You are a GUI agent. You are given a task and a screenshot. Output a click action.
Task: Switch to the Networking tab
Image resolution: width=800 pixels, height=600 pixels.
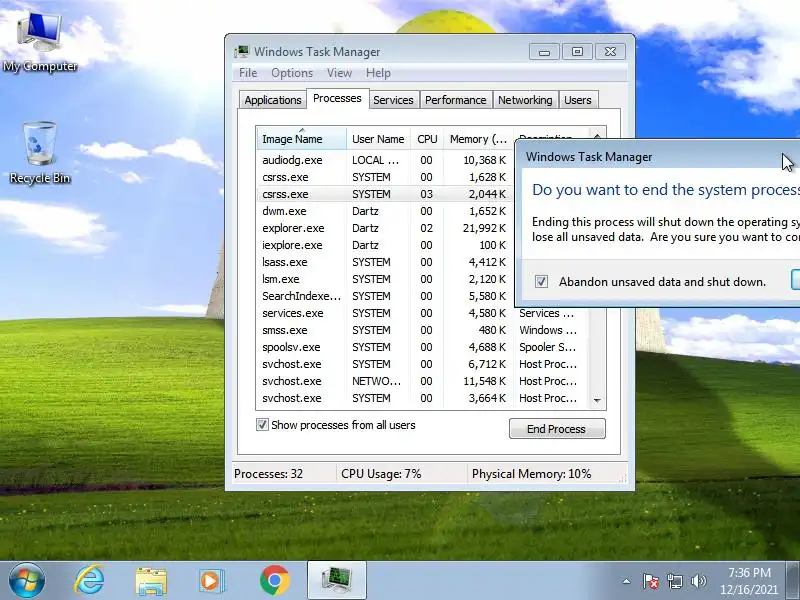[x=525, y=100]
